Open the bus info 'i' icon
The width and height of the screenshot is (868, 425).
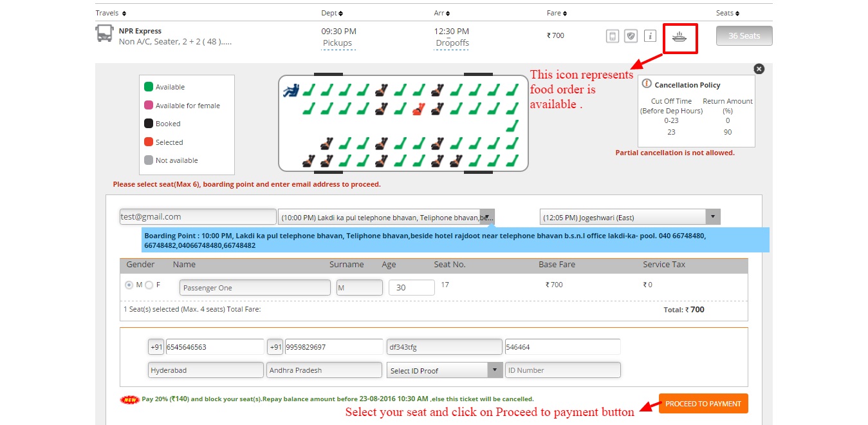(650, 36)
